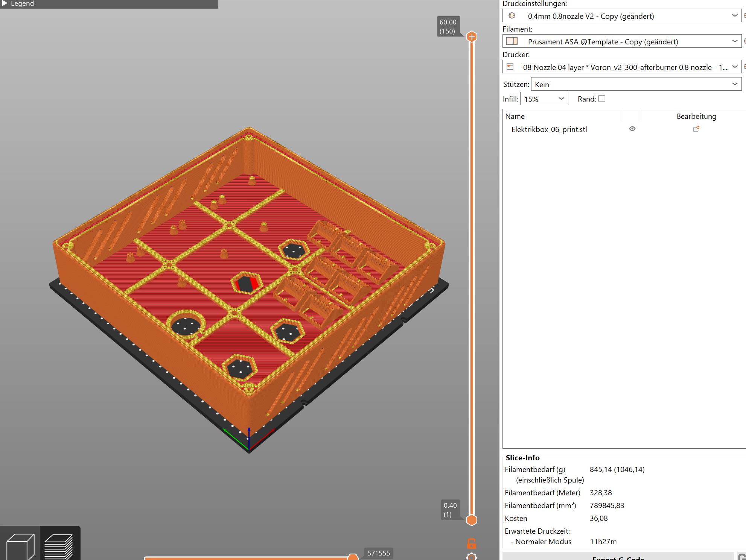This screenshot has width=746, height=560.
Task: Click the Kosten value 36,08
Action: [598, 518]
